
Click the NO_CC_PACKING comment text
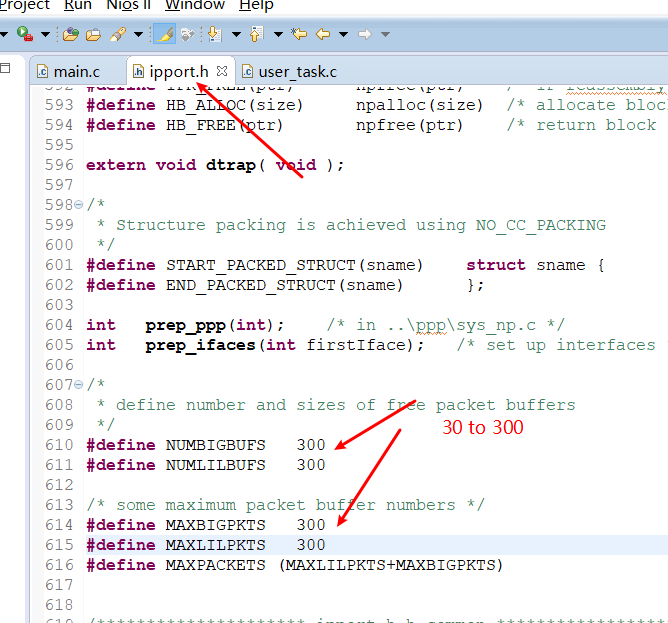pyautogui.click(x=541, y=225)
